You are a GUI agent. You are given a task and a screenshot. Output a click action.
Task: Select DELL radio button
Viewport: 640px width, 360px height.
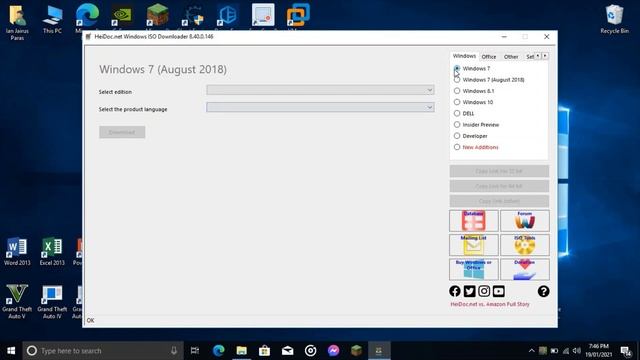pos(457,113)
